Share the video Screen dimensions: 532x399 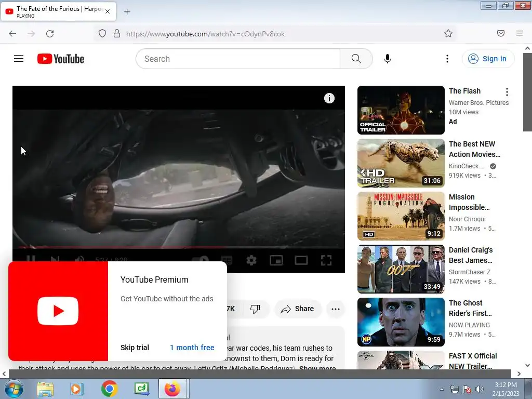[298, 309]
